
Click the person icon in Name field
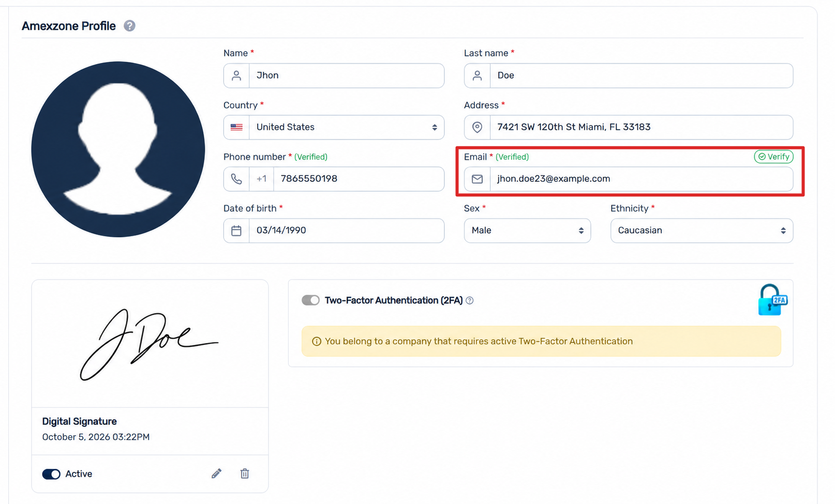click(236, 75)
